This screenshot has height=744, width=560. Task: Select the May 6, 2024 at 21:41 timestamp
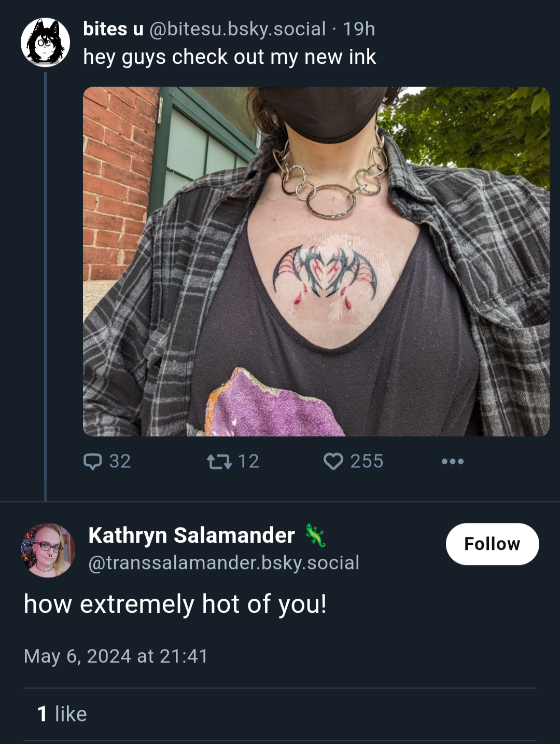click(116, 656)
